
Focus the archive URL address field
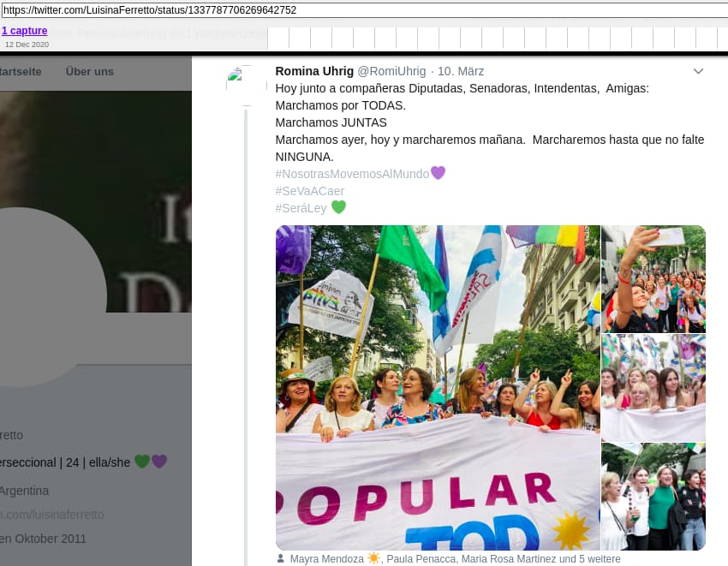coord(365,10)
